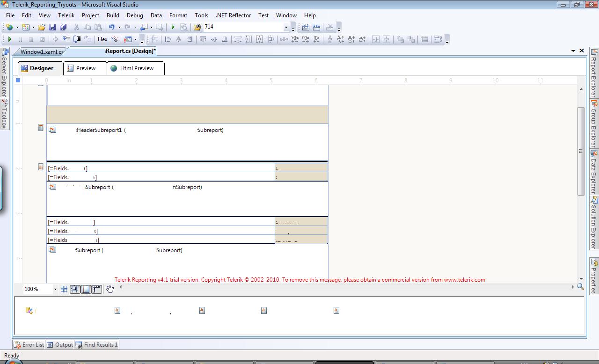Select the hand pan tool beside zoom
This screenshot has height=364, width=599.
110,289
